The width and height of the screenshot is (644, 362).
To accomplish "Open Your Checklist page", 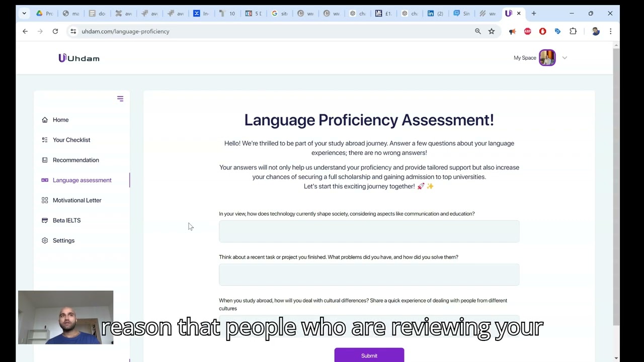I will pos(71,140).
